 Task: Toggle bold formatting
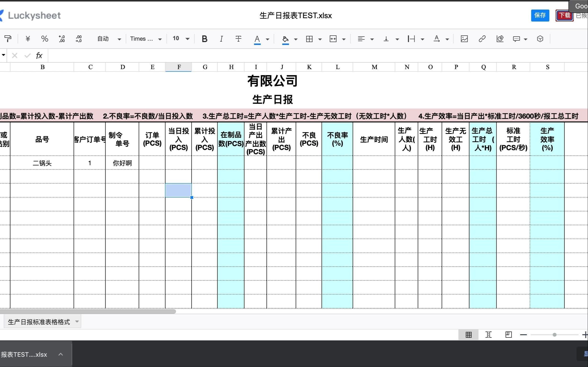point(204,38)
